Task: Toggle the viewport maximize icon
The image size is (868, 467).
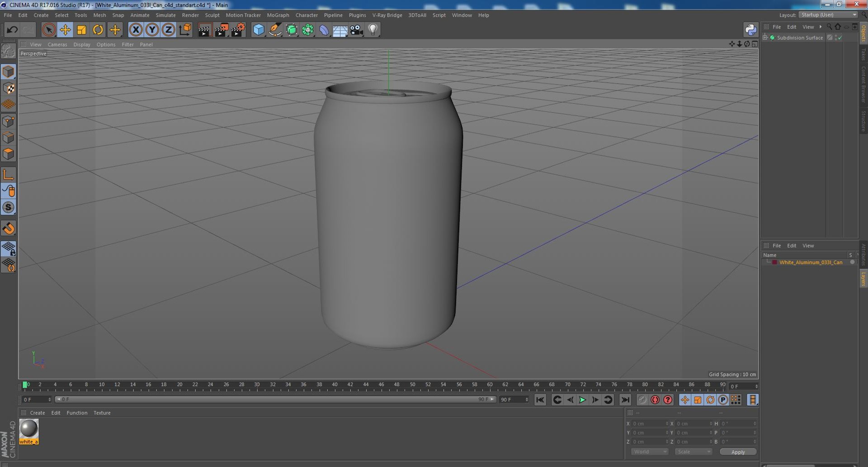Action: click(x=755, y=44)
